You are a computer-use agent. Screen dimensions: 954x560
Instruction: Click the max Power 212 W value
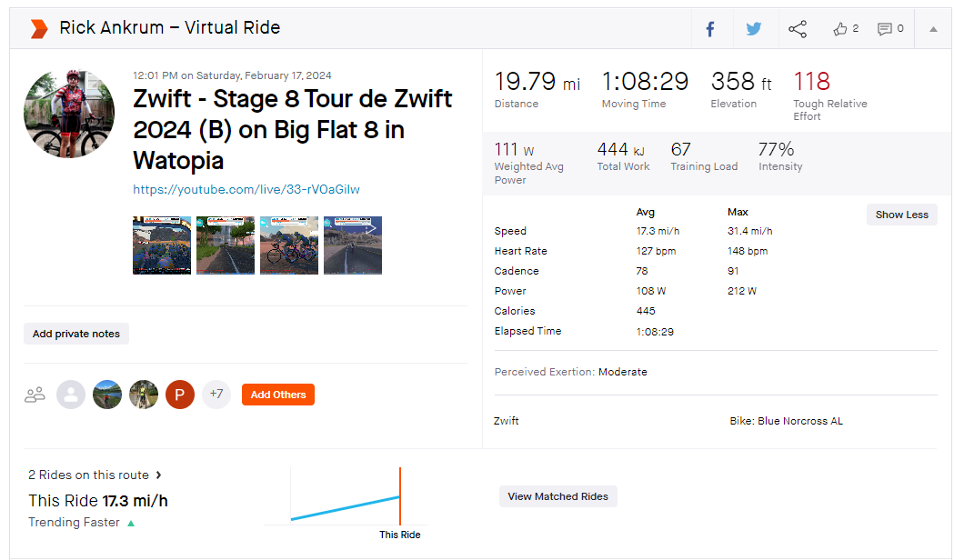click(742, 291)
